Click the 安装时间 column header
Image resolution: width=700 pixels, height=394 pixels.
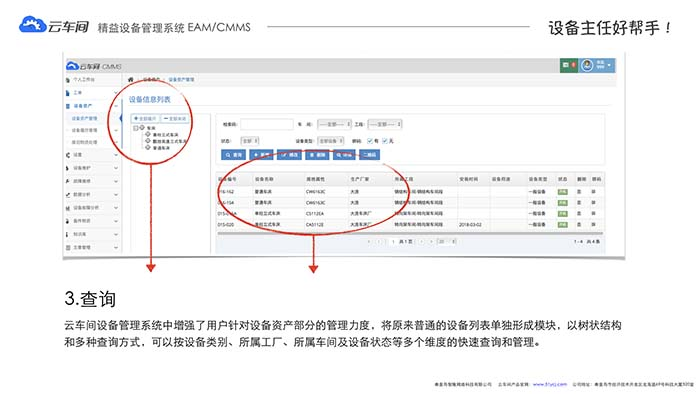pyautogui.click(x=469, y=179)
